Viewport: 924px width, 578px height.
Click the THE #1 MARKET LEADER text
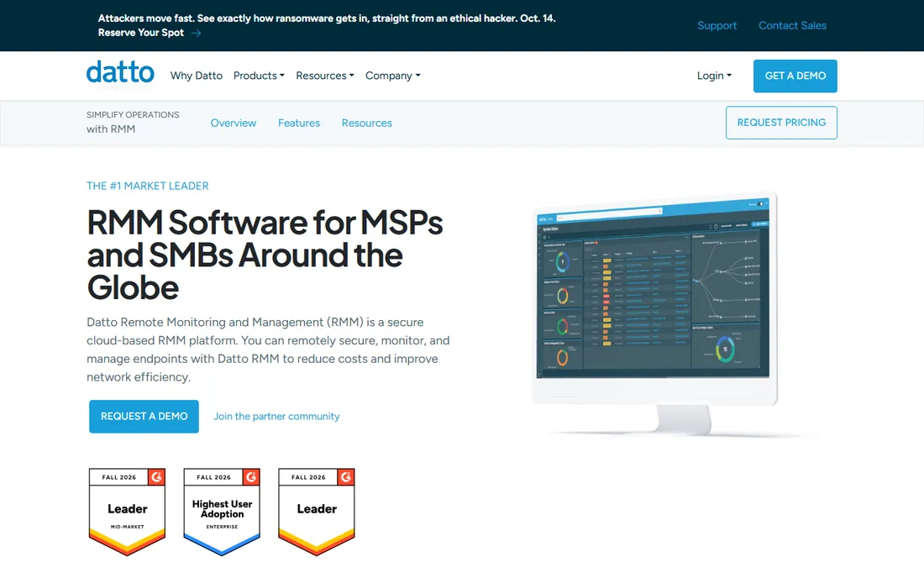coord(147,186)
